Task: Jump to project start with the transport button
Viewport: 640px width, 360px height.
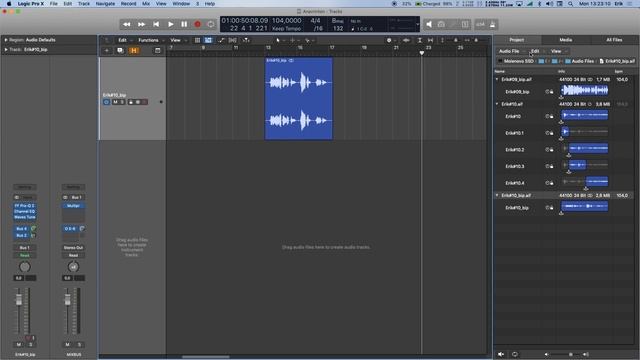Action: 156,24
